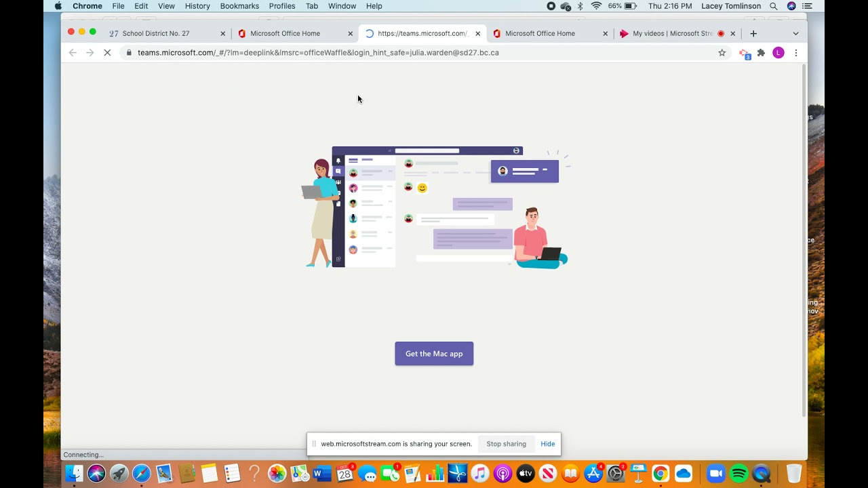868x488 pixels.
Task: Select the loading teams.microsoft.com tab
Action: (x=422, y=33)
